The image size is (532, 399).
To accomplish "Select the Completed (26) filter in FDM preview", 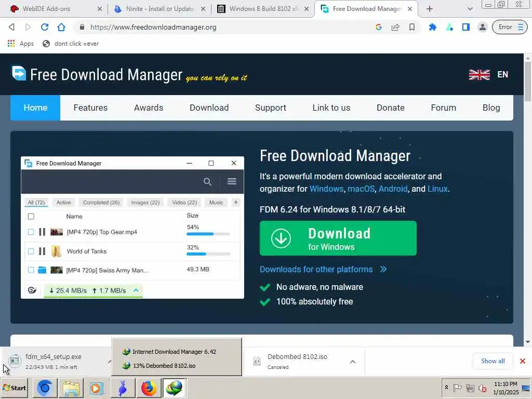I will [x=101, y=203].
